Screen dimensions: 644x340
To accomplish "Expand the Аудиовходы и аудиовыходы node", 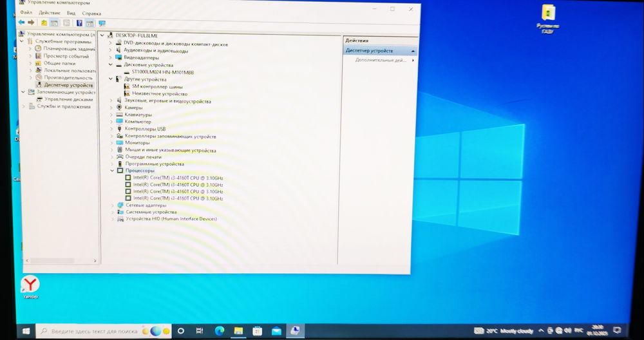I will click(111, 50).
